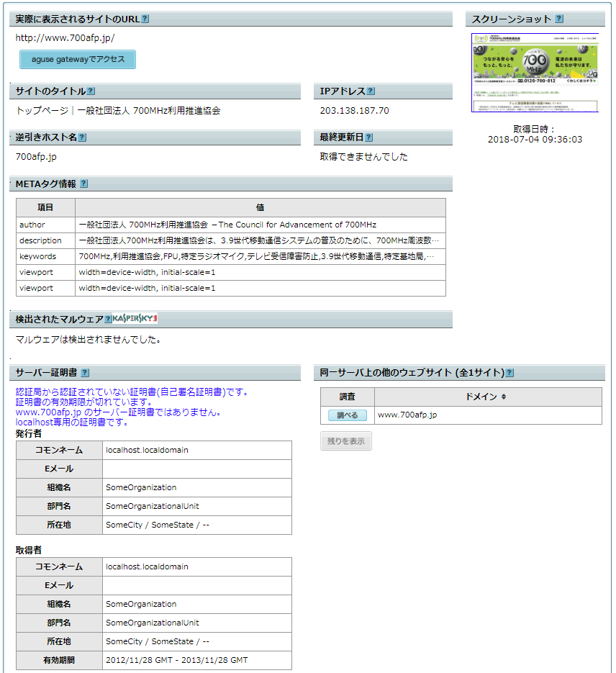Click the 取得者 section heading

28,550
